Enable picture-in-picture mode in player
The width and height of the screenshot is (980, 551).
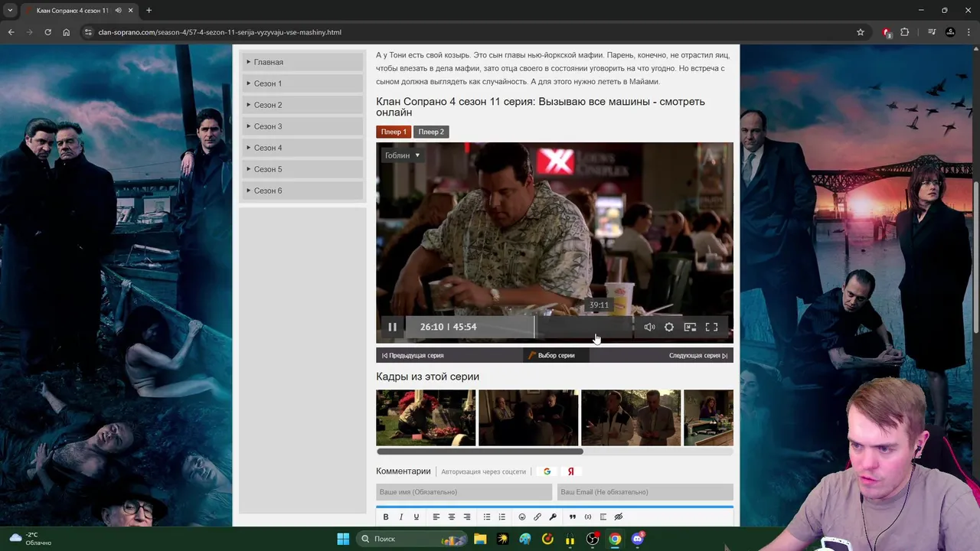[690, 327]
